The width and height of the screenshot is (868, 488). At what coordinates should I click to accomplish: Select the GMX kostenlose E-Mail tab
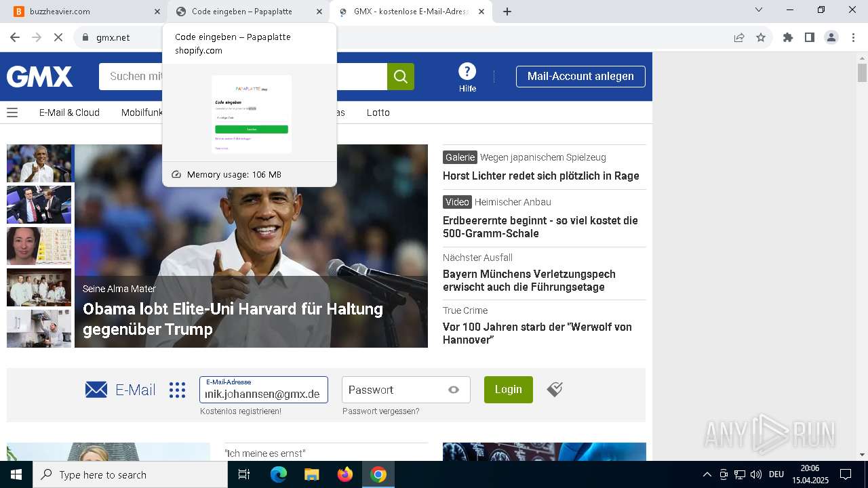pyautogui.click(x=411, y=12)
